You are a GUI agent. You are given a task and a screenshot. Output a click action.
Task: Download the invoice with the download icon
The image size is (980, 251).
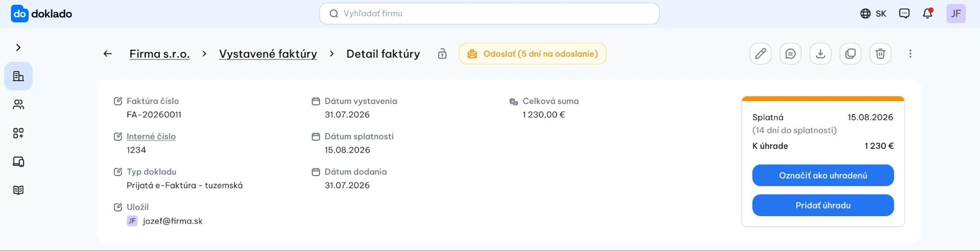pyautogui.click(x=820, y=53)
